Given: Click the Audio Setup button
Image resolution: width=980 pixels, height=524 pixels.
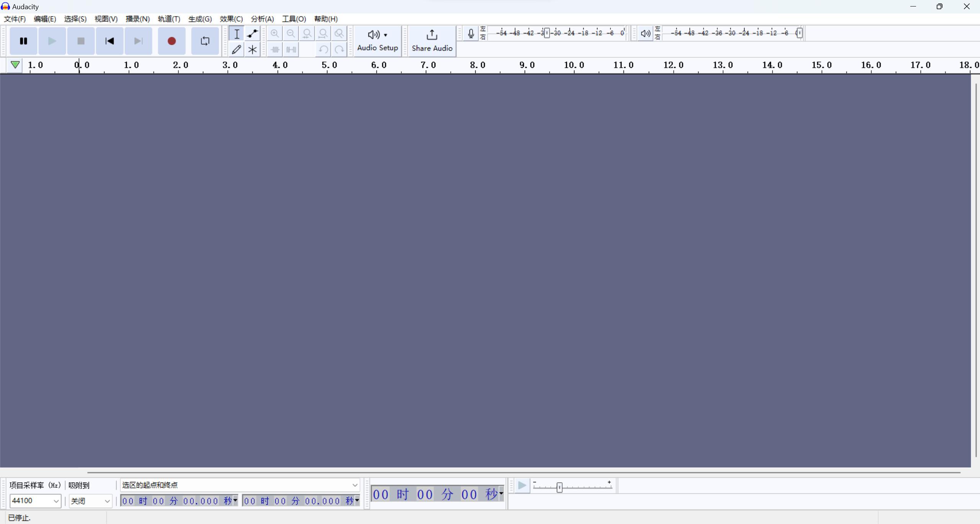Looking at the screenshot, I should 377,40.
